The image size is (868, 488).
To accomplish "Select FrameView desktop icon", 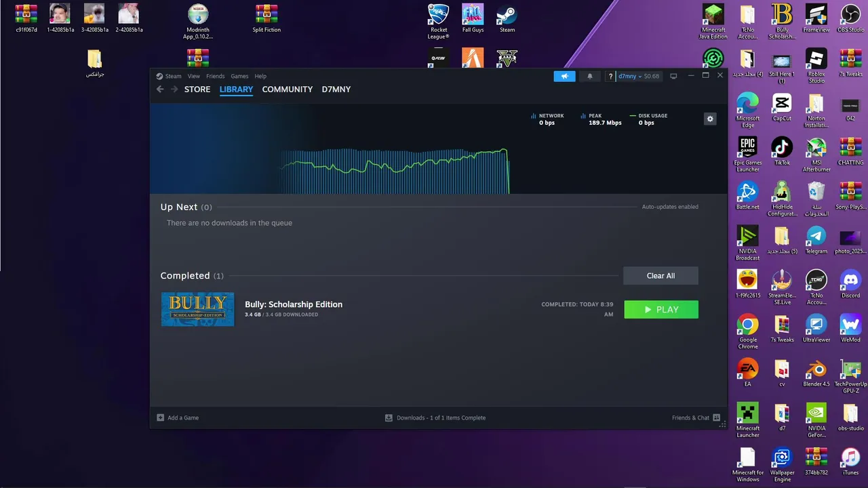I will (816, 18).
